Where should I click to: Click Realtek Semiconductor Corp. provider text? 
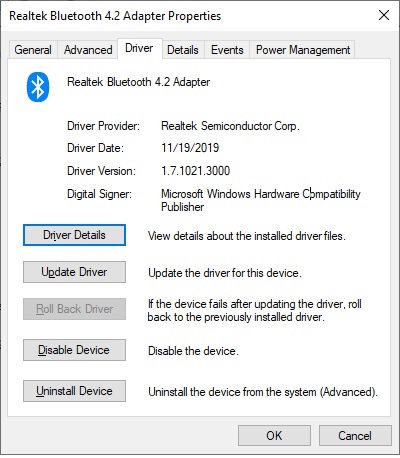tap(230, 126)
